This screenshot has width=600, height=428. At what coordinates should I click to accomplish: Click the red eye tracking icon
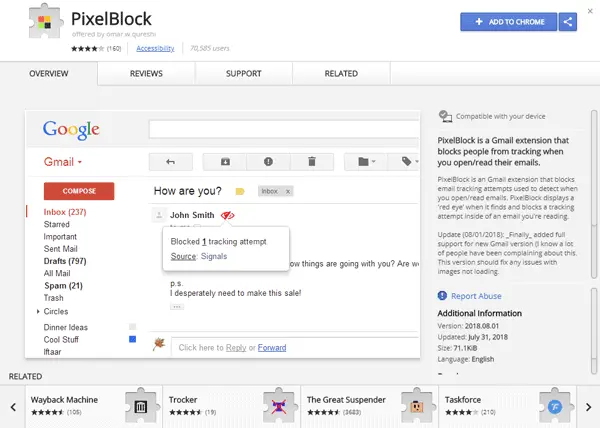(228, 215)
